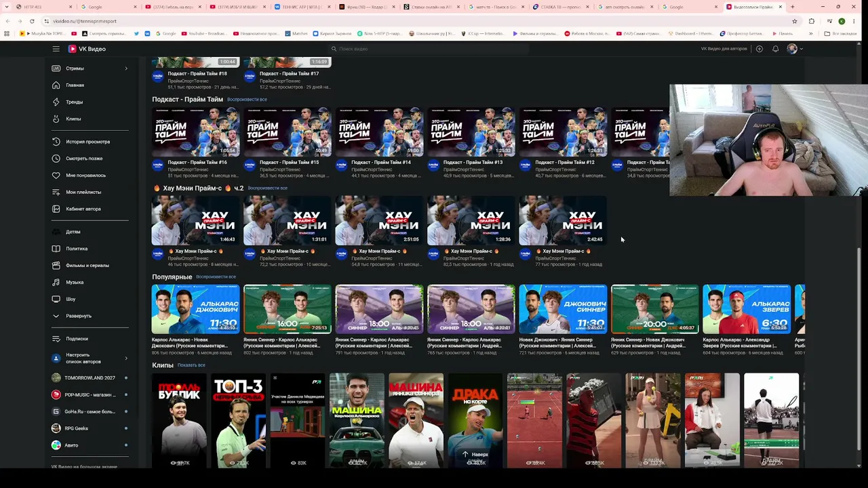Open Настроить список авторов
The image size is (868, 488).
click(x=90, y=358)
